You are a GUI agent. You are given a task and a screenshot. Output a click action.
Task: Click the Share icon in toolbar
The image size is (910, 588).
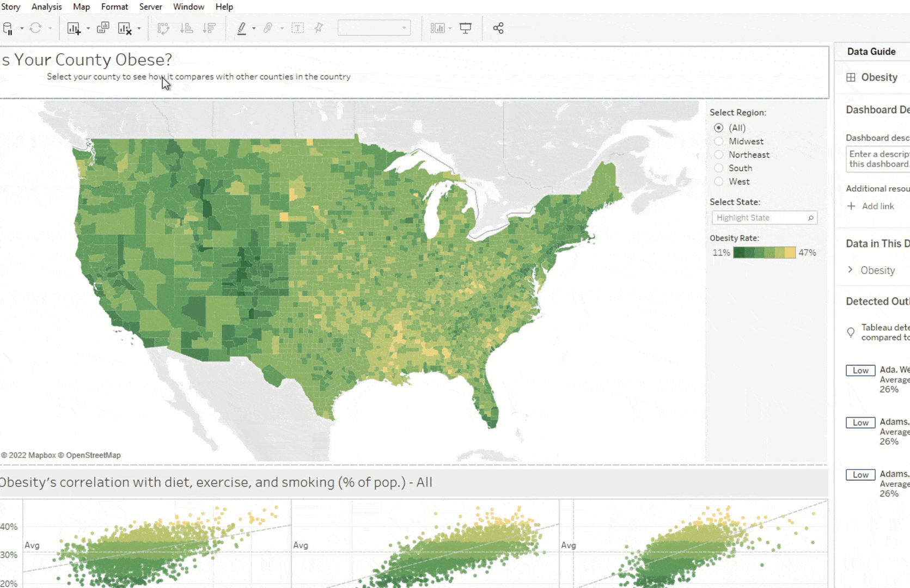pyautogui.click(x=498, y=28)
